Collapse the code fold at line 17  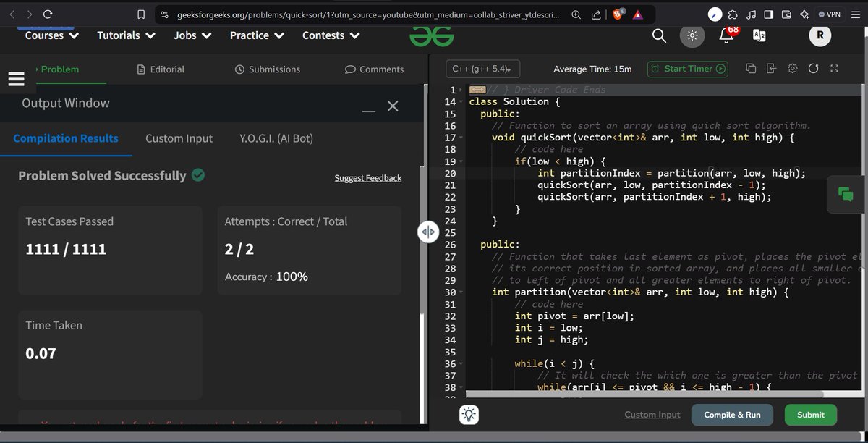click(x=461, y=137)
